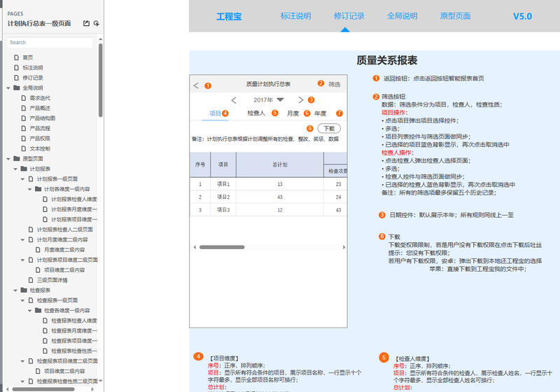The image size is (560, 392).
Task: Click the share/redirect icon in Pages header
Action: click(97, 23)
